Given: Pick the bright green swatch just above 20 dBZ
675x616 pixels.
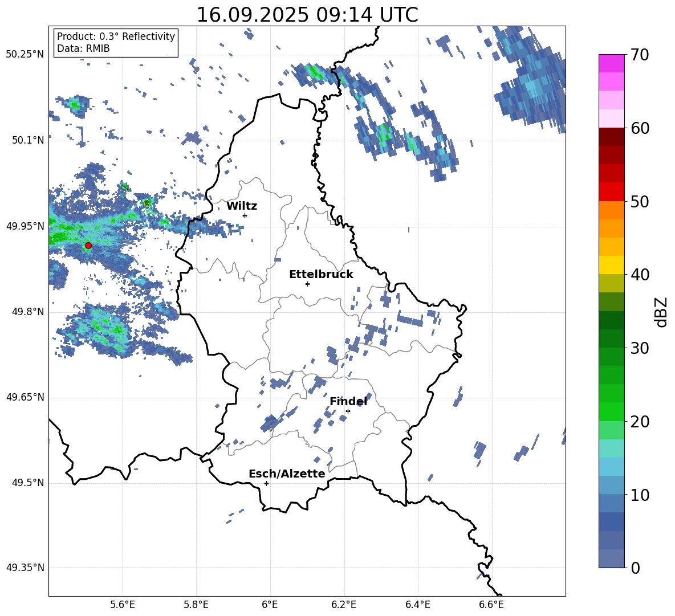Looking at the screenshot, I should point(611,412).
